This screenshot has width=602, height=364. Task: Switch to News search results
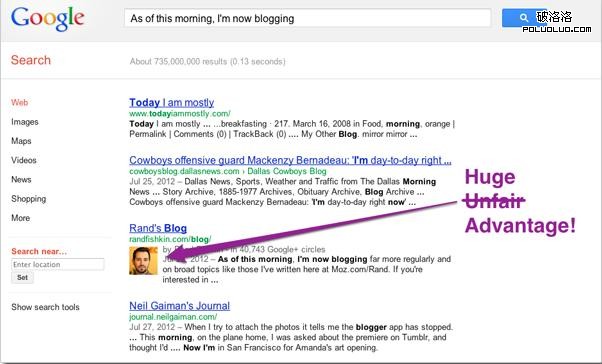pyautogui.click(x=21, y=179)
